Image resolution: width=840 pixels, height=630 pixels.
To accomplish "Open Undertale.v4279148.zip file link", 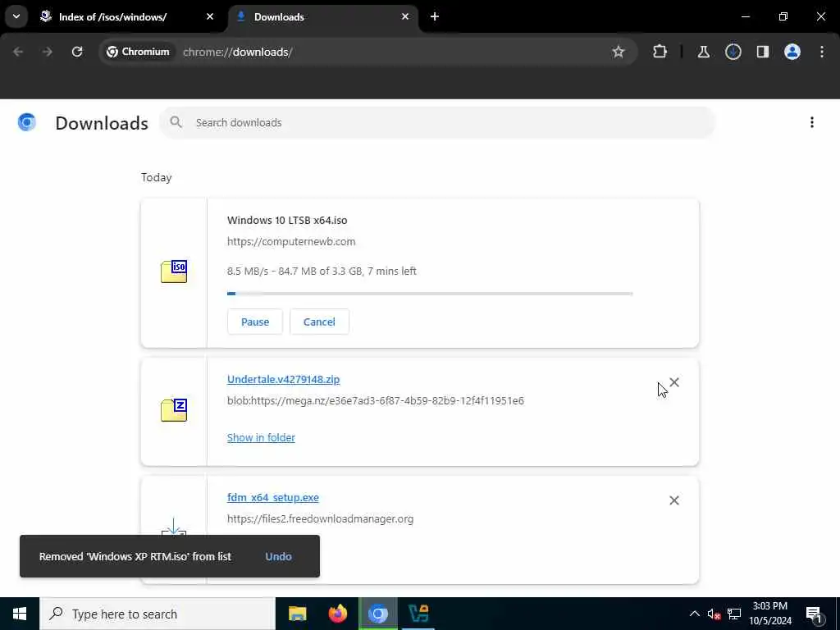I will [x=283, y=379].
